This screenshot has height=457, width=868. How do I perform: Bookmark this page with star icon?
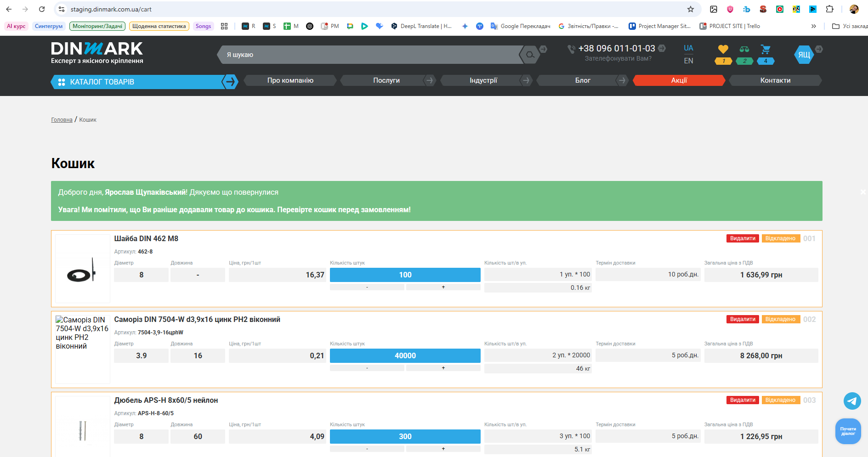[x=691, y=9]
